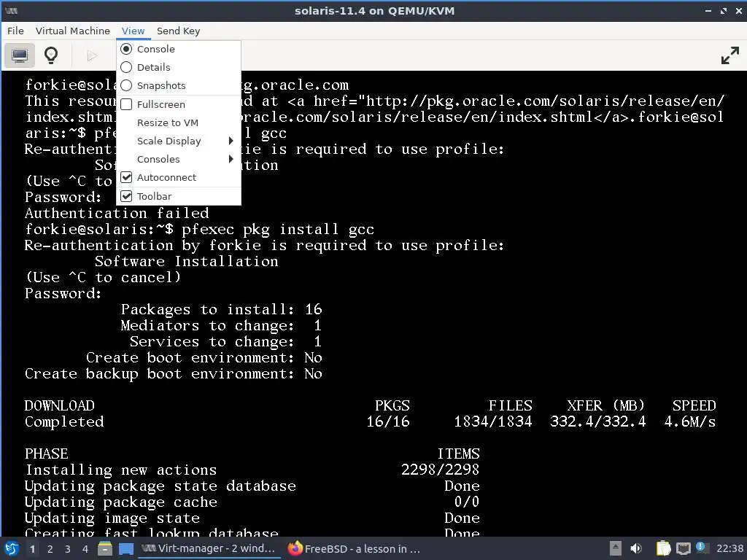The width and height of the screenshot is (747, 560).
Task: Switch to workspace 1
Action: (32, 548)
